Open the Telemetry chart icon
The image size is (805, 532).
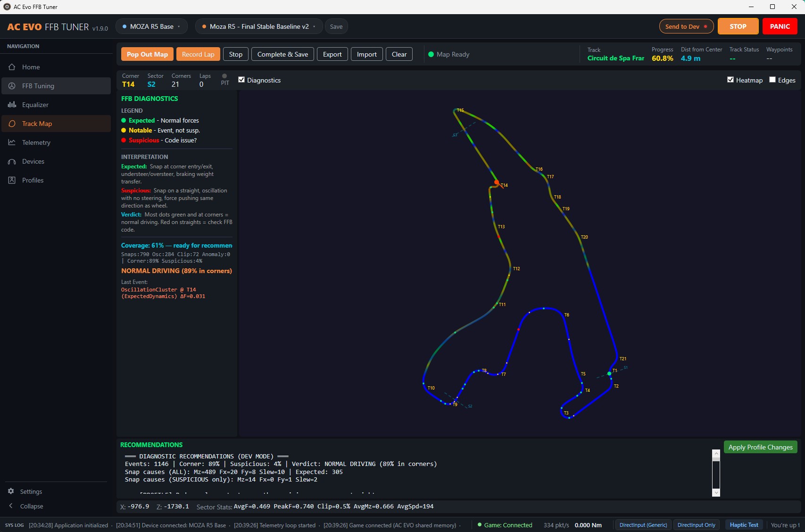click(x=12, y=142)
